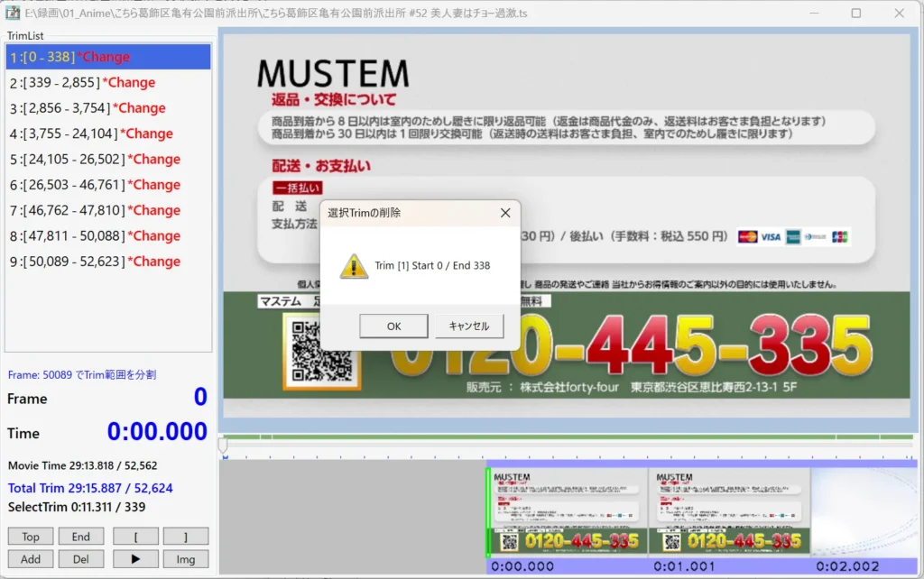
Task: Click the right bracket trim end button
Action: pos(186,537)
